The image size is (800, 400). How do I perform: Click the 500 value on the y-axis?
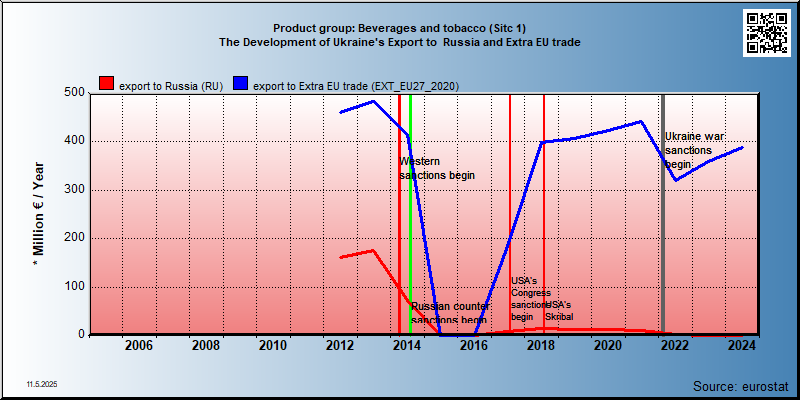(x=74, y=93)
